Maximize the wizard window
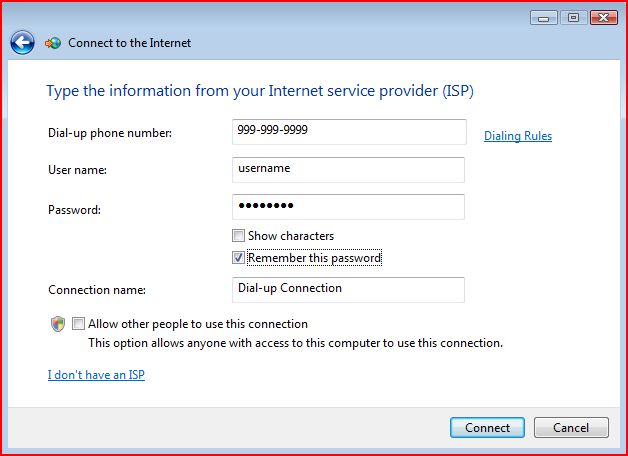 click(x=573, y=17)
